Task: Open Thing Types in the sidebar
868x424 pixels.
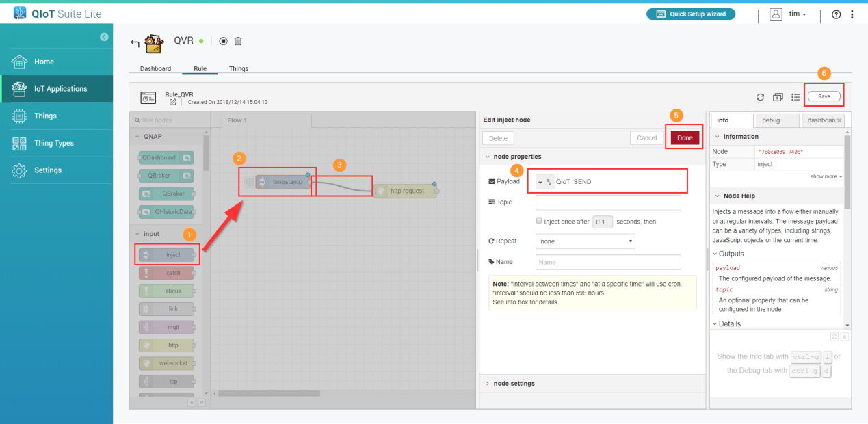Action: [57, 143]
